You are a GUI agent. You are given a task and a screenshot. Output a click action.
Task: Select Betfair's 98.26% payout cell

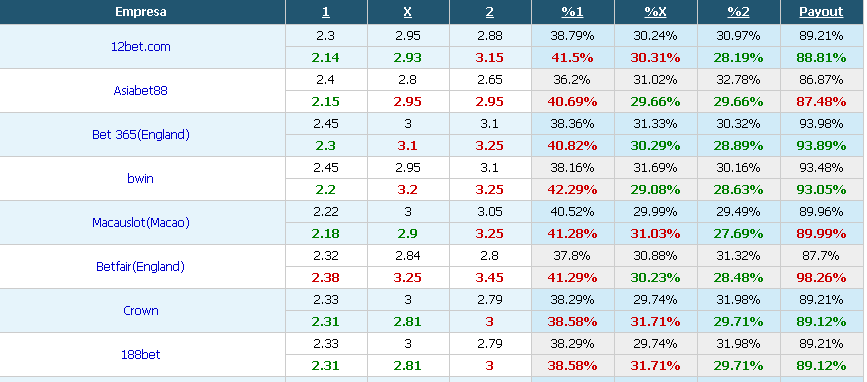[821, 278]
